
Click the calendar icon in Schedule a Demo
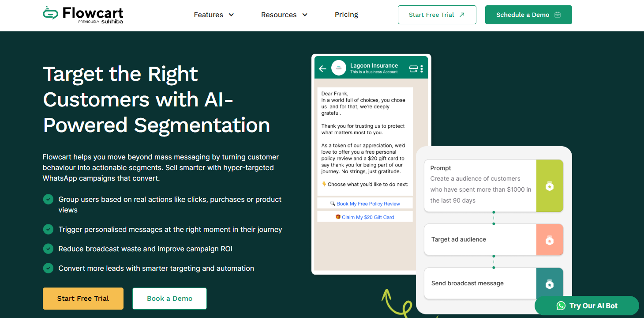coord(558,15)
